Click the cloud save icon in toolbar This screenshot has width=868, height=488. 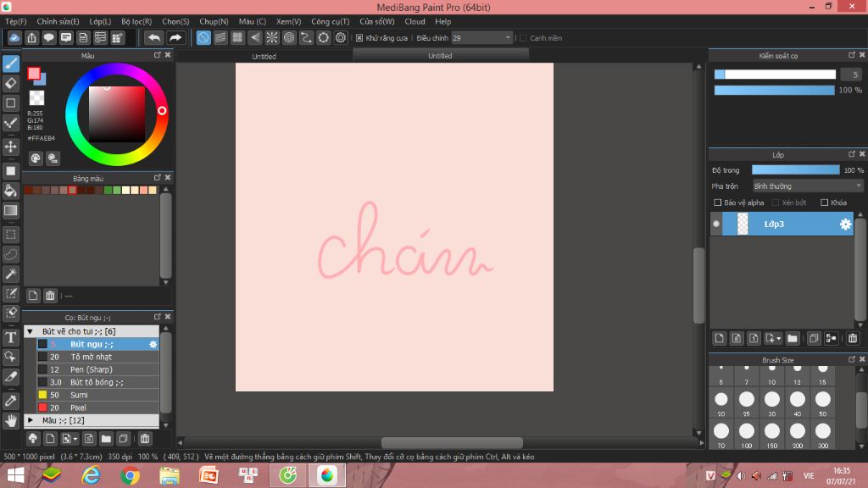click(x=14, y=37)
